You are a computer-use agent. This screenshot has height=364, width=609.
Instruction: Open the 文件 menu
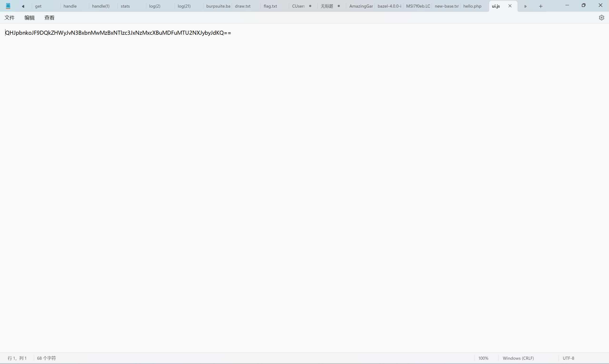tap(10, 18)
